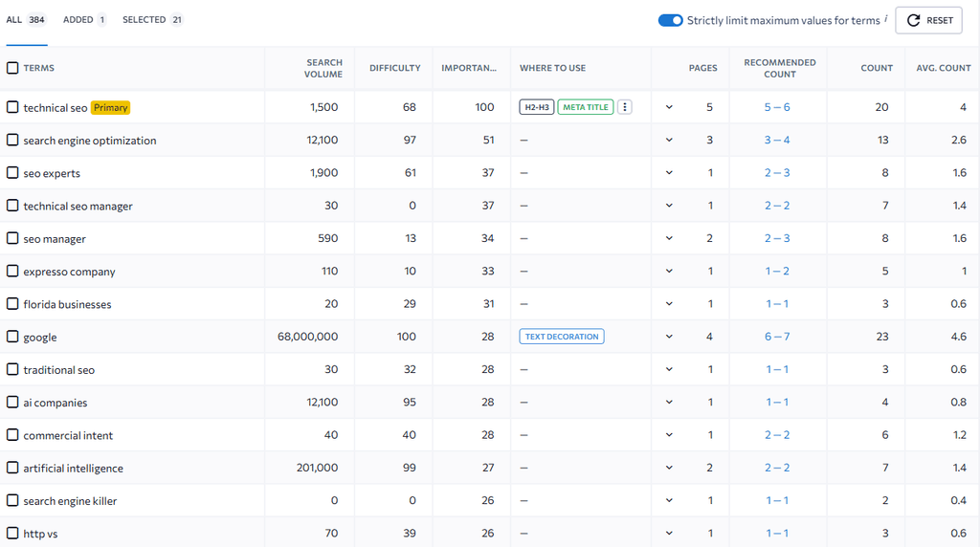Screen dimensions: 980x547
Task: Select the http vs checkbox
Action: pyautogui.click(x=12, y=534)
